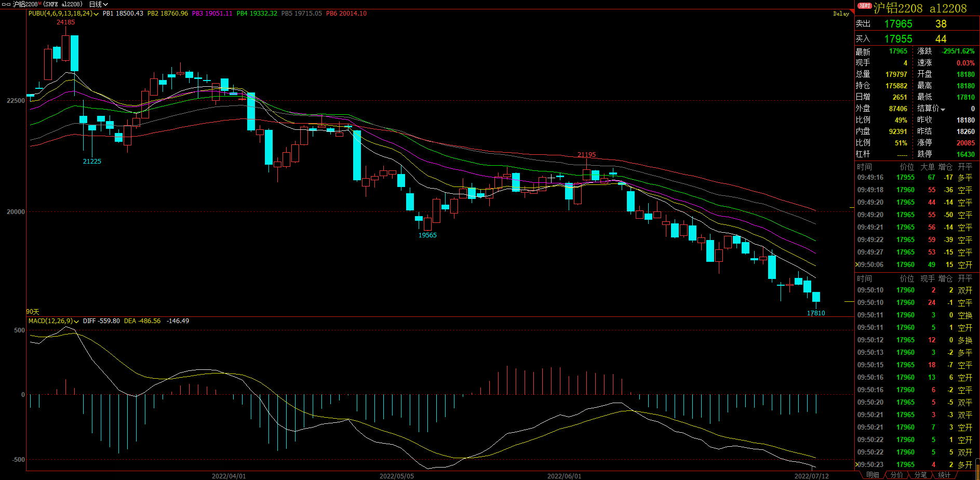Select the 统计 tab

944,475
